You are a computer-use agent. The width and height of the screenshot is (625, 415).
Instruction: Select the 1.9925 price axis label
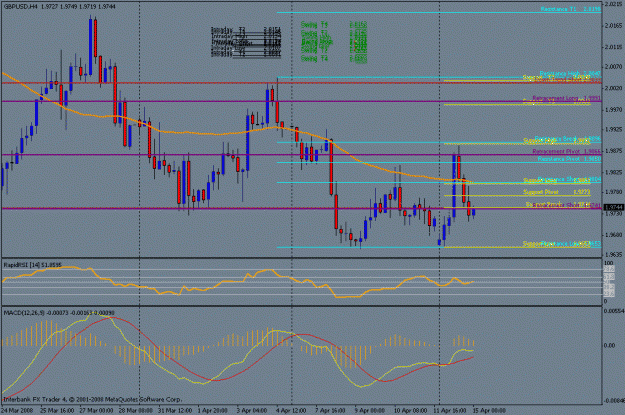(614, 130)
